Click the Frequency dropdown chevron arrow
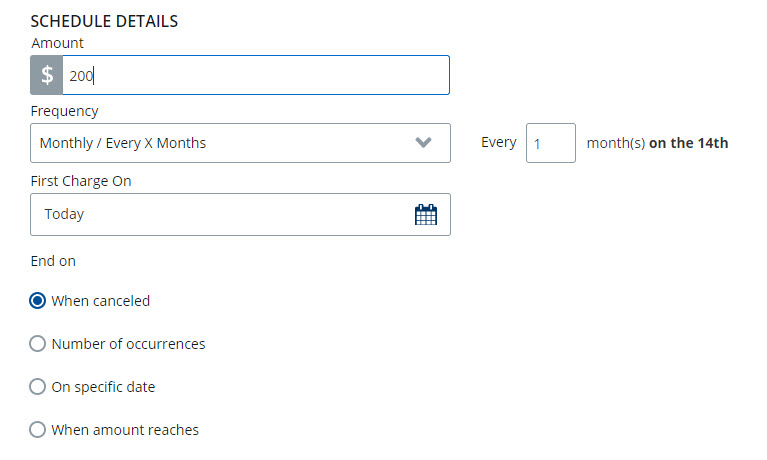Image resolution: width=767 pixels, height=460 pixels. click(424, 143)
